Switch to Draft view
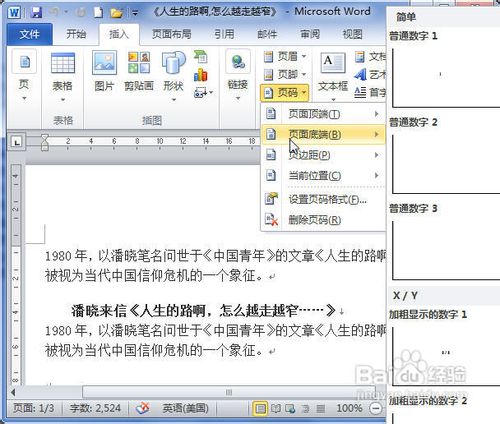 320,408
